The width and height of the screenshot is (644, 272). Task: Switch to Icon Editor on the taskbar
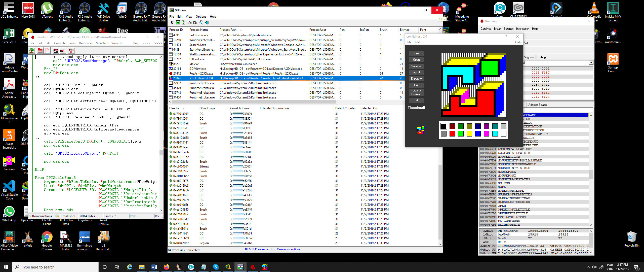click(265, 267)
